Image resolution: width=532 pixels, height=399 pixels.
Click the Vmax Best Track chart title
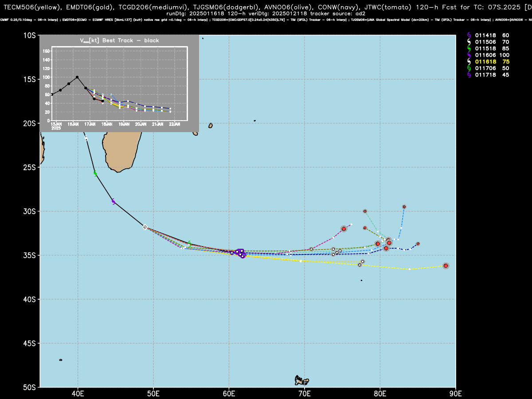click(119, 40)
